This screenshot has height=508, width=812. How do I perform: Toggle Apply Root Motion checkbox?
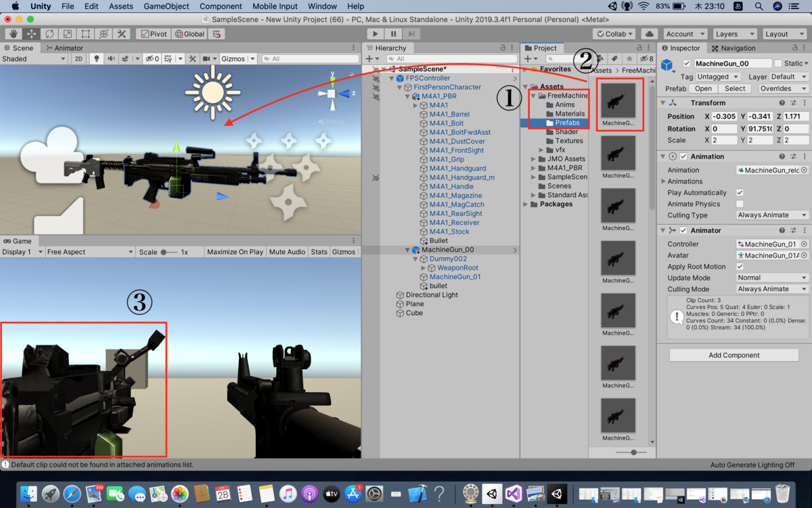click(740, 267)
